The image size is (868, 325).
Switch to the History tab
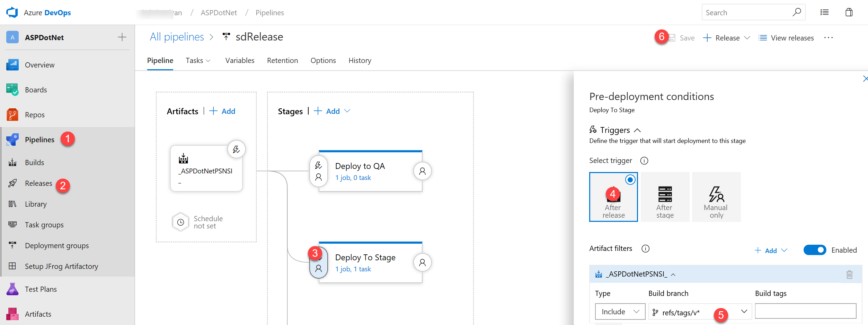click(x=360, y=61)
